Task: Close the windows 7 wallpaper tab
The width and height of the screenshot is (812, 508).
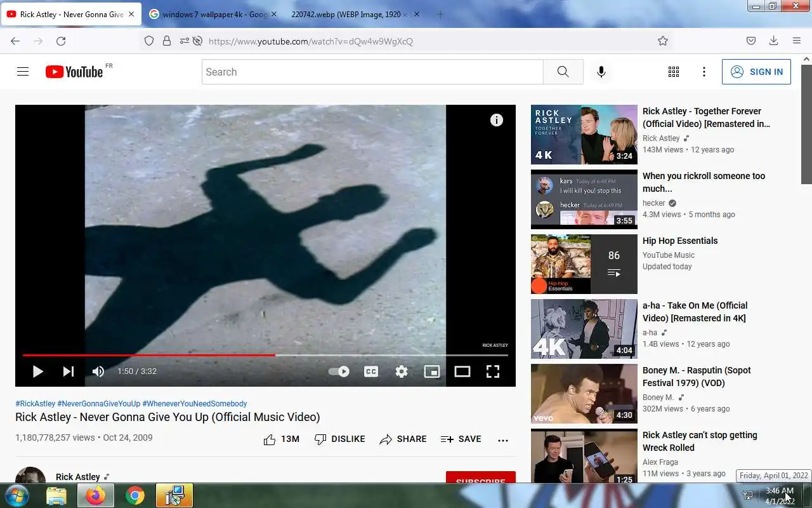Action: 274,14
